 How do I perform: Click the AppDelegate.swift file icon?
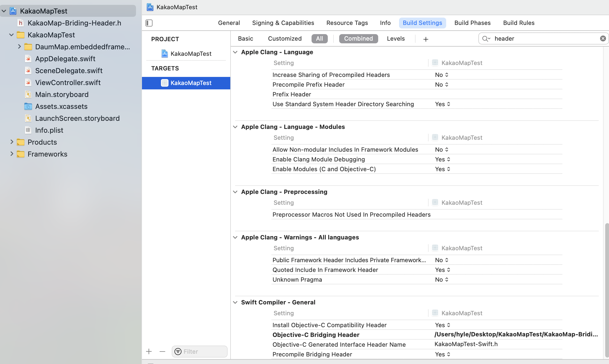(28, 59)
